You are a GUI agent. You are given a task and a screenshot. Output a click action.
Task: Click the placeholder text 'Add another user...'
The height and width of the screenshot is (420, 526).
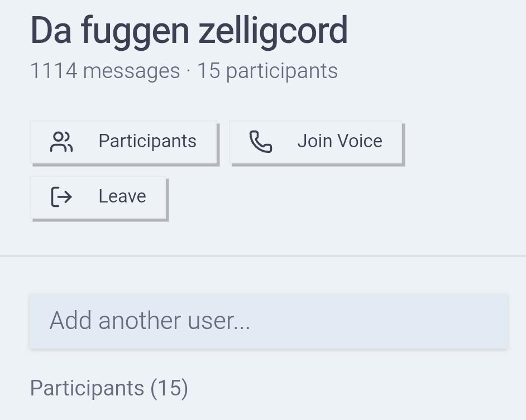tap(150, 321)
